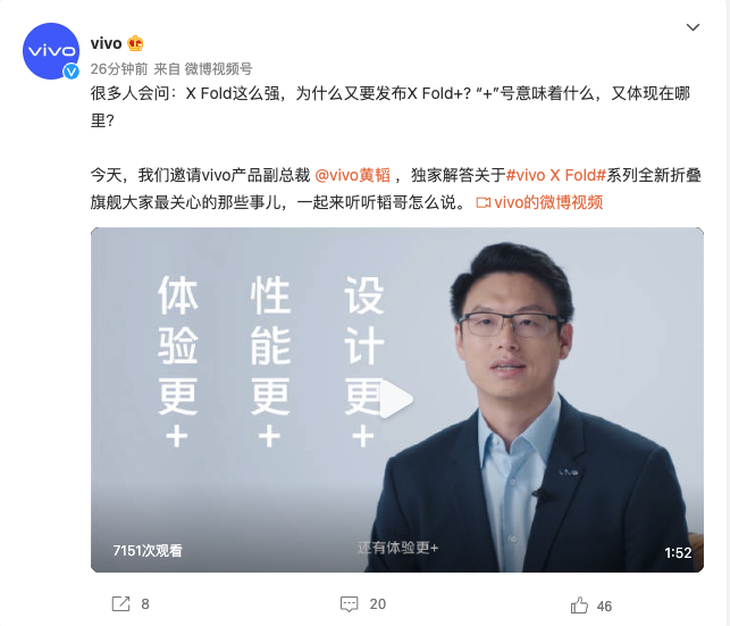Click the 微博视频号 source label
The height and width of the screenshot is (626, 730).
point(218,69)
